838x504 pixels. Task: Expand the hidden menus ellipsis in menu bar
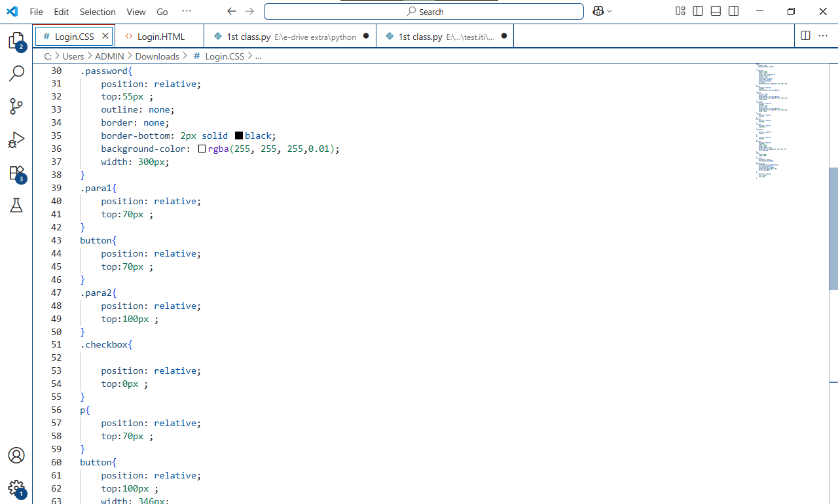(x=187, y=11)
